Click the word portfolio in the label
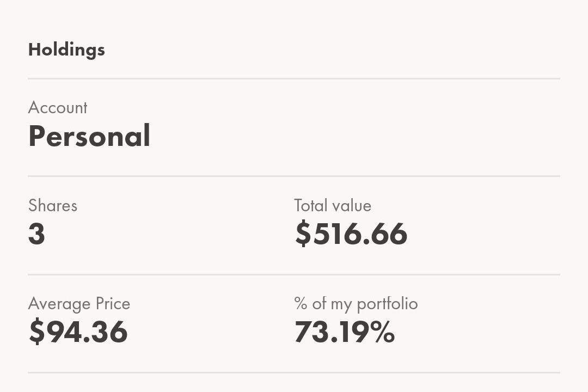 coord(388,304)
